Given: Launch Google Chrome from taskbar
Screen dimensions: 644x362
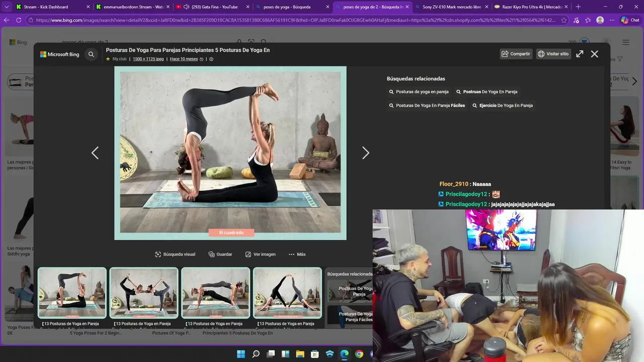Looking at the screenshot, I should [359, 354].
